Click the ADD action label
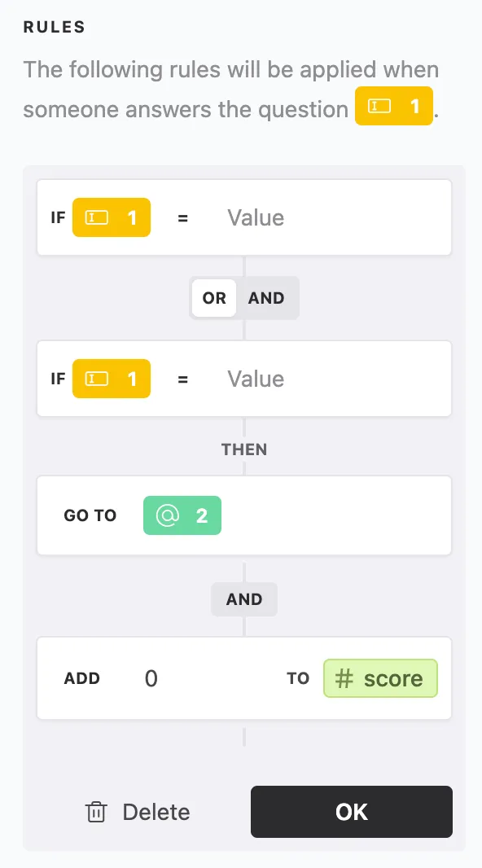Viewport: 482px width, 868px height. (x=82, y=678)
